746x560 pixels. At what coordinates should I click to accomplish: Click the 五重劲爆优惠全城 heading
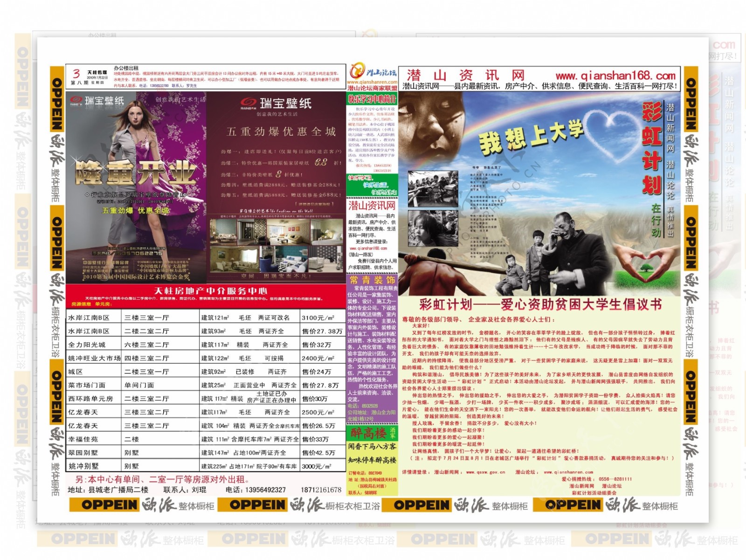tap(281, 131)
